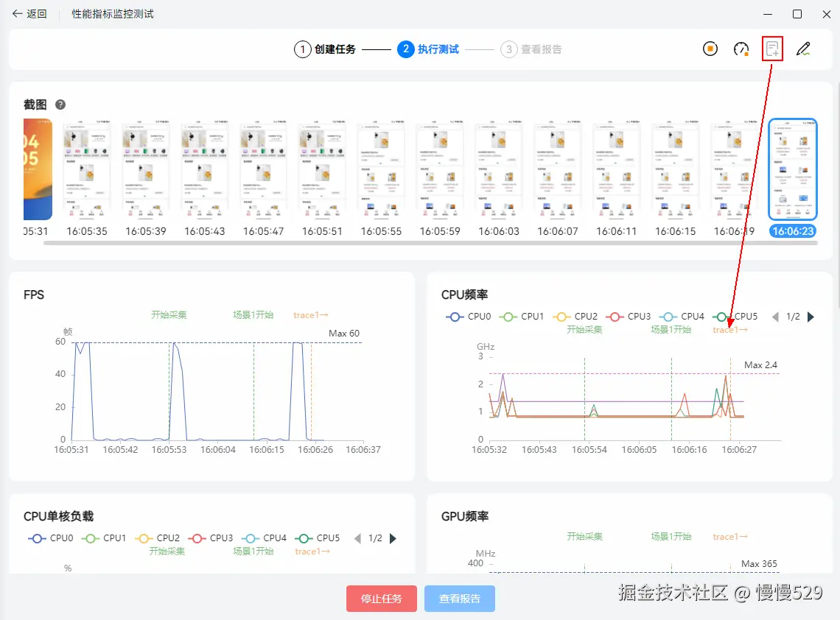
Task: Click the pencil edit icon
Action: pos(803,49)
